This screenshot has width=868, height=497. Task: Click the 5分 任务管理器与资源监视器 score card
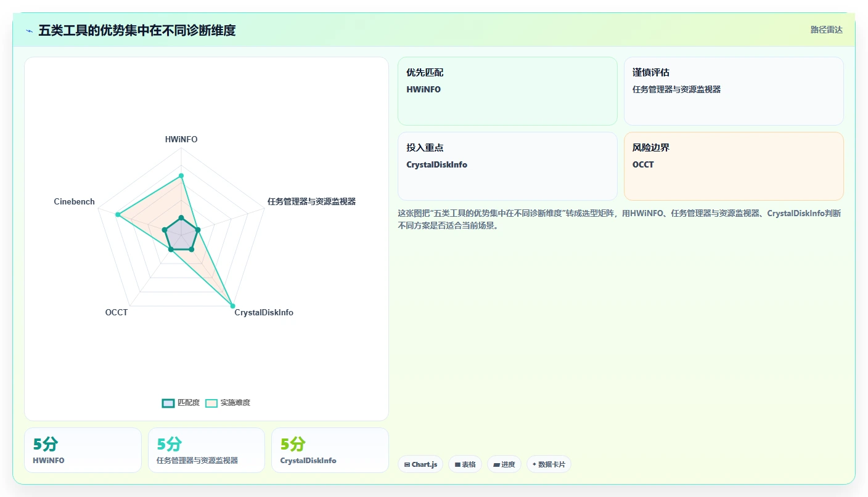[x=207, y=450]
